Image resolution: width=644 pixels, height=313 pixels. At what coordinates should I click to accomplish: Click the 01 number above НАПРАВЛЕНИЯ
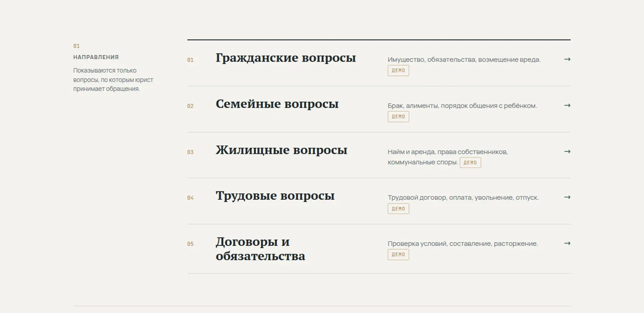click(76, 46)
